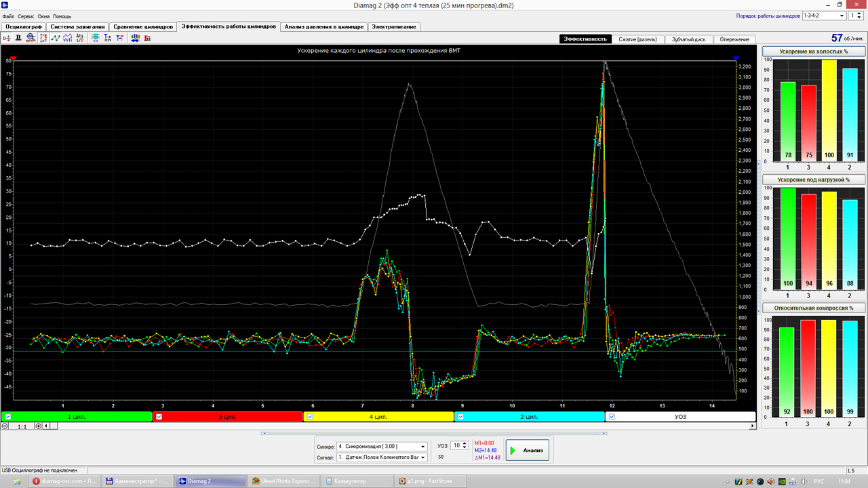Switch to the Сравнение цилиндров tab
Screen dimensions: 868x488
click(143, 26)
